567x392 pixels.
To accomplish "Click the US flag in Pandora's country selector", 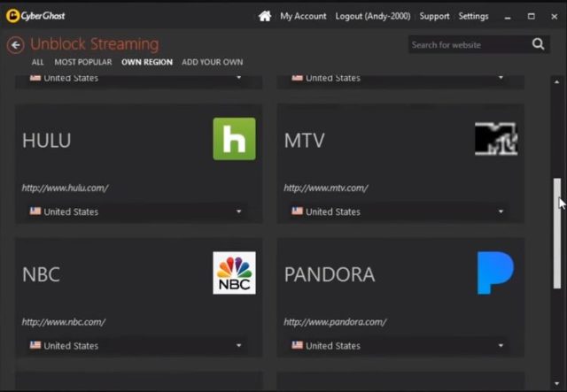I will [x=298, y=345].
